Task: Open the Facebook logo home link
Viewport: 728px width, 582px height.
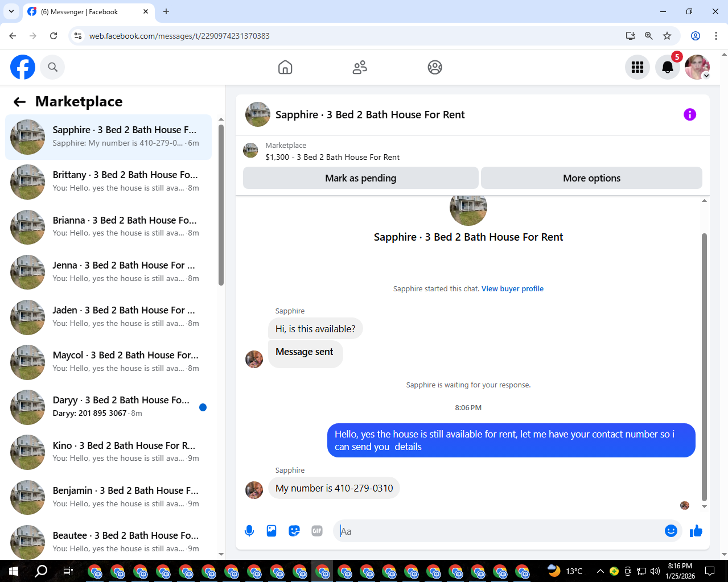Action: click(x=23, y=67)
